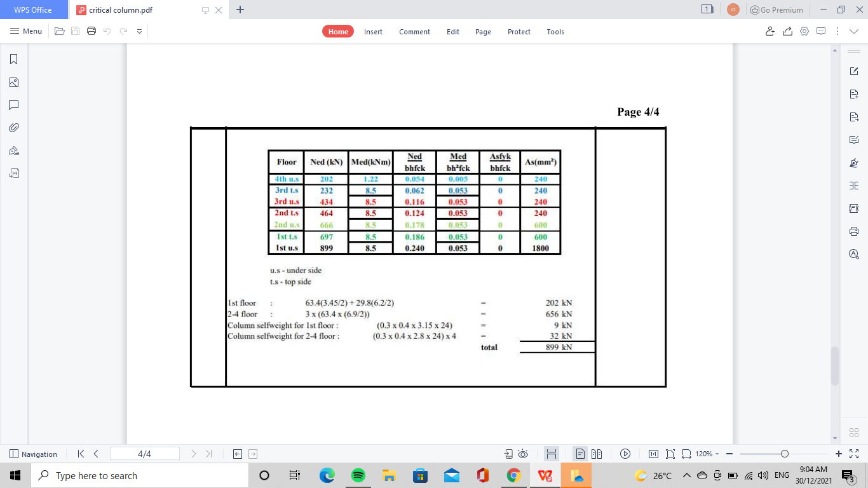Screen dimensions: 868x488
Task: Switch to the Insert ribbon tab
Action: pyautogui.click(x=373, y=31)
